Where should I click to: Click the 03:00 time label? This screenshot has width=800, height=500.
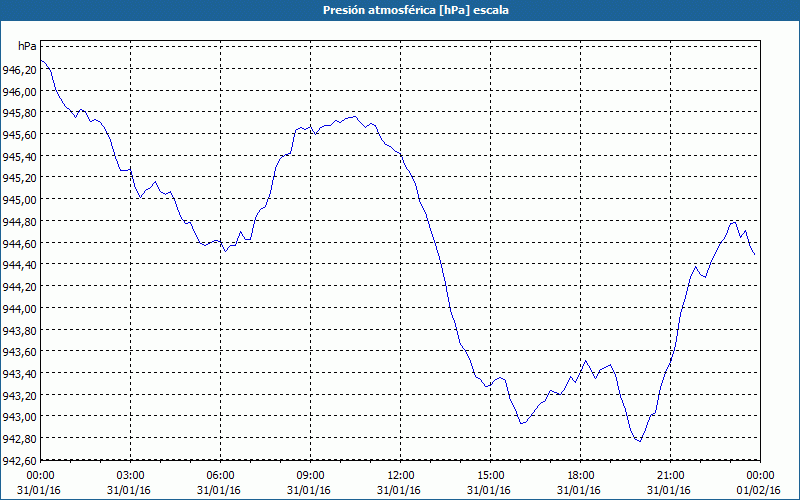coord(131,476)
